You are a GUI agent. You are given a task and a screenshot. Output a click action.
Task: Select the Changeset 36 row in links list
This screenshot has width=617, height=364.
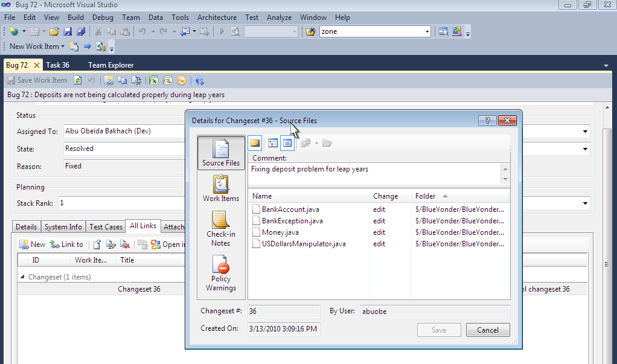pos(101,289)
